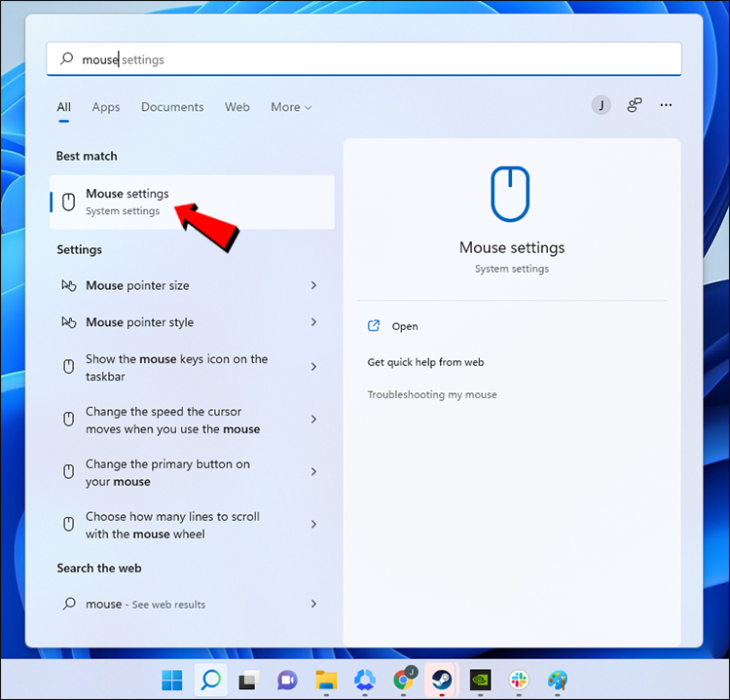This screenshot has height=700, width=730.
Task: Select Change the primary button on your mouse
Action: [190, 472]
